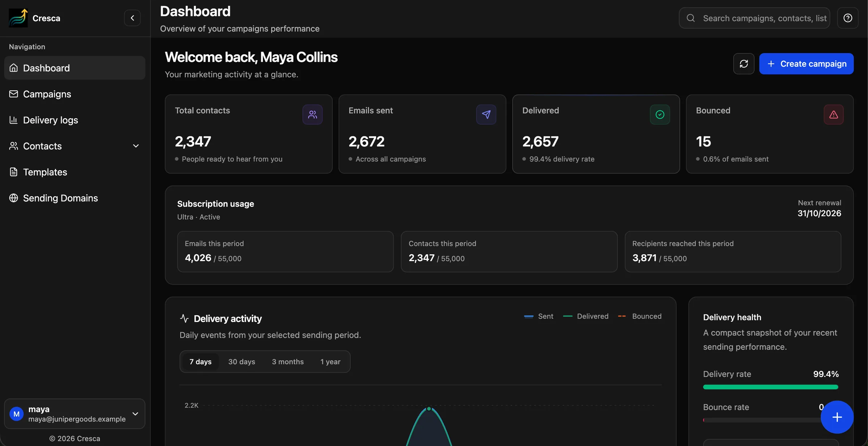Click the next renewal date 31/10/2026

[x=819, y=213]
